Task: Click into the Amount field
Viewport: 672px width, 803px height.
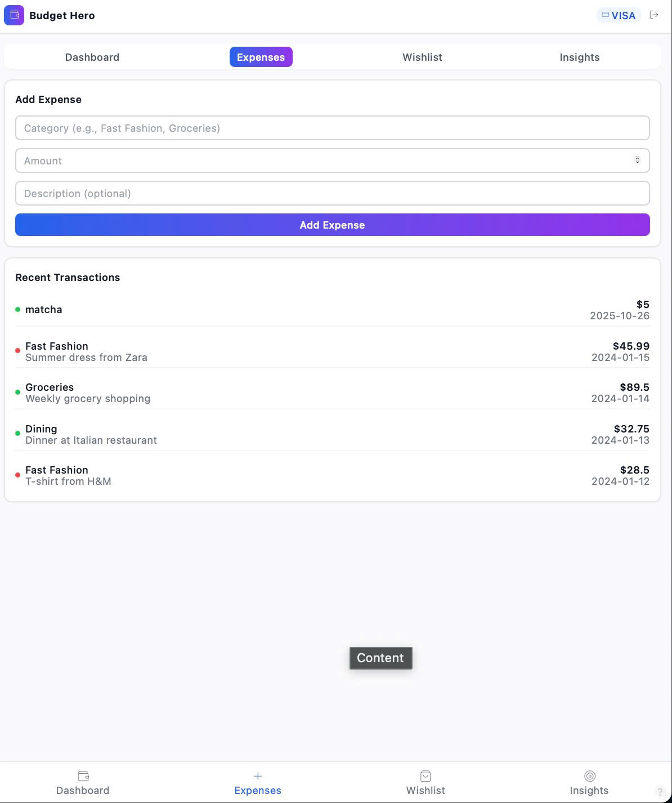Action: tap(332, 160)
